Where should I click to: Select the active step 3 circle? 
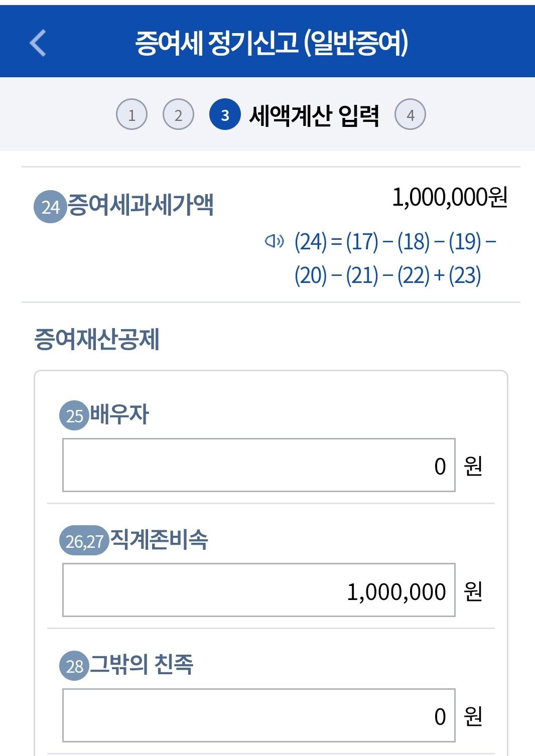click(x=225, y=115)
